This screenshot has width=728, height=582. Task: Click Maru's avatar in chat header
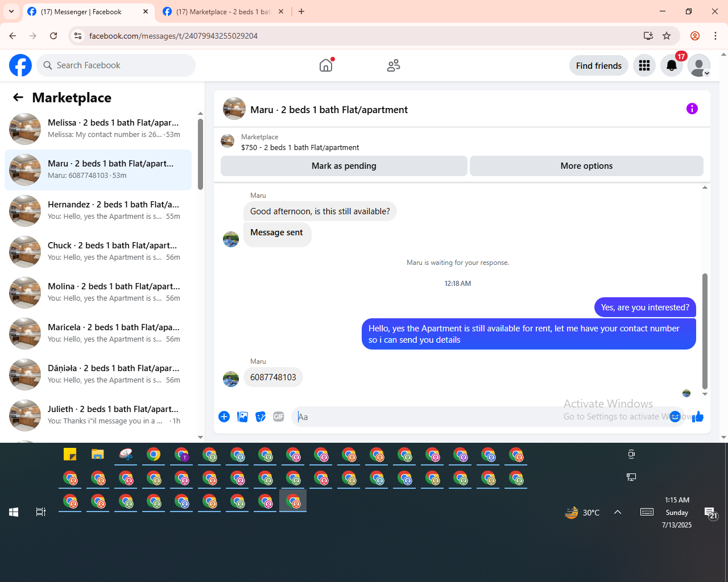pos(234,109)
